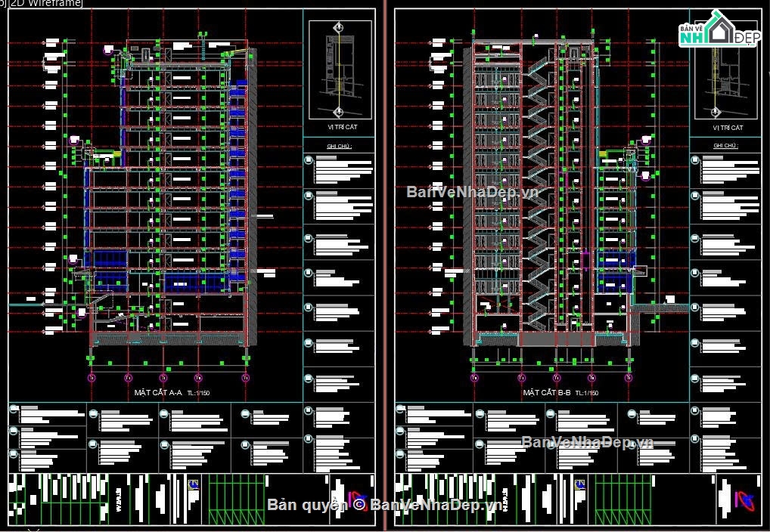Select the "VỊ TRÍ CẮT" label on the A-A sheet
Image resolution: width=770 pixels, height=532 pixels.
pos(342,127)
